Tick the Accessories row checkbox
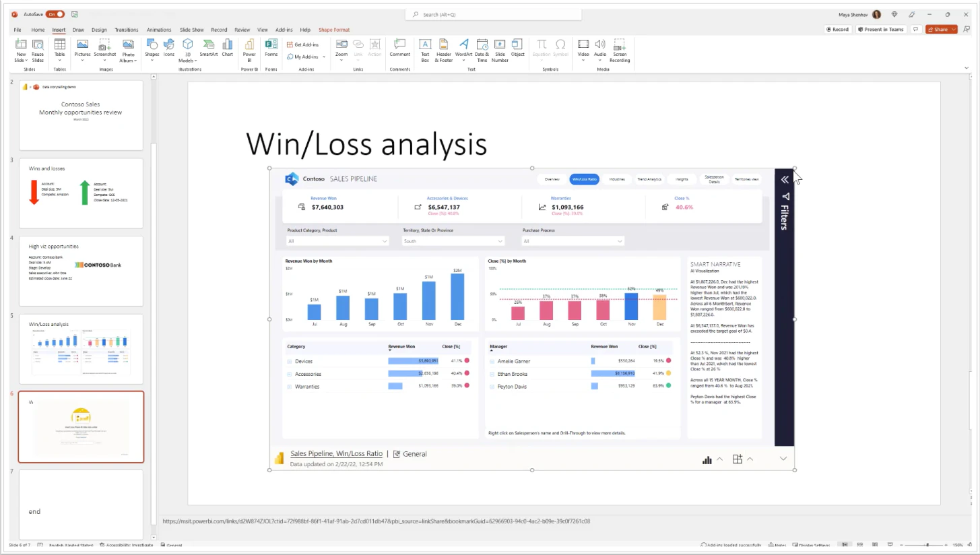Viewport: 980px width, 555px height. click(x=290, y=374)
